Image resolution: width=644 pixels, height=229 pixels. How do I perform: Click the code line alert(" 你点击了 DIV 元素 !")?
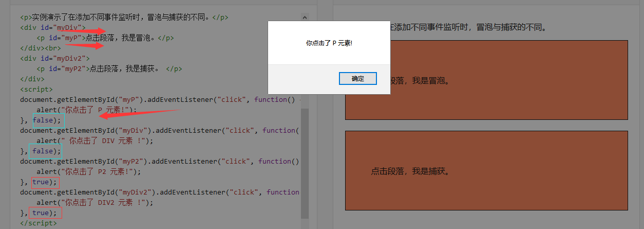[x=95, y=140]
